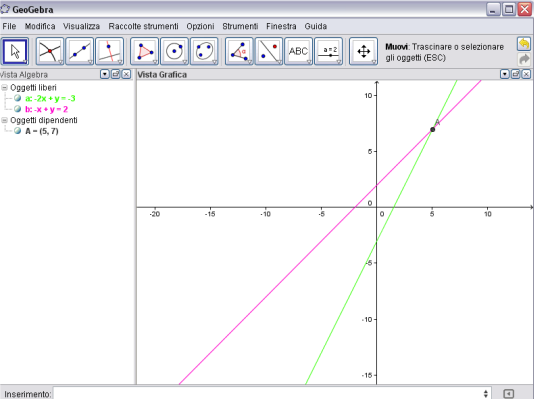Image resolution: width=538 pixels, height=399 pixels.
Task: Expand Circle tool submenu triangle
Action: coord(185,62)
